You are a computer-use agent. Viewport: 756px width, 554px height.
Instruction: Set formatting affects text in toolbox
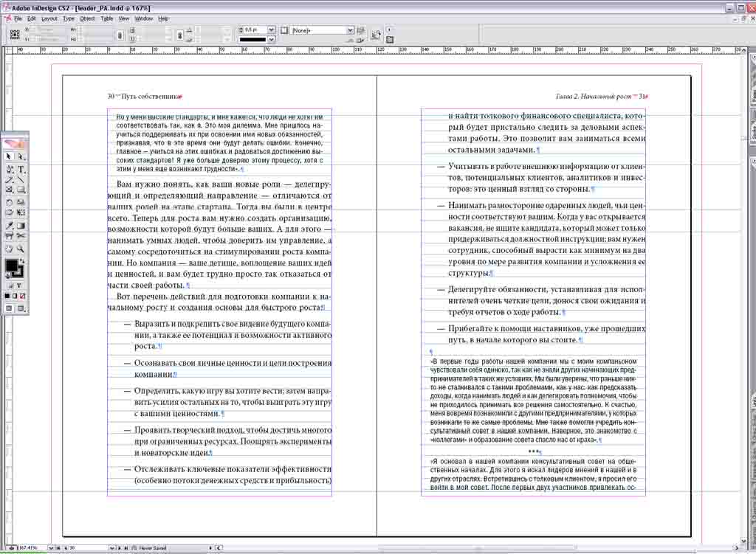coord(18,285)
